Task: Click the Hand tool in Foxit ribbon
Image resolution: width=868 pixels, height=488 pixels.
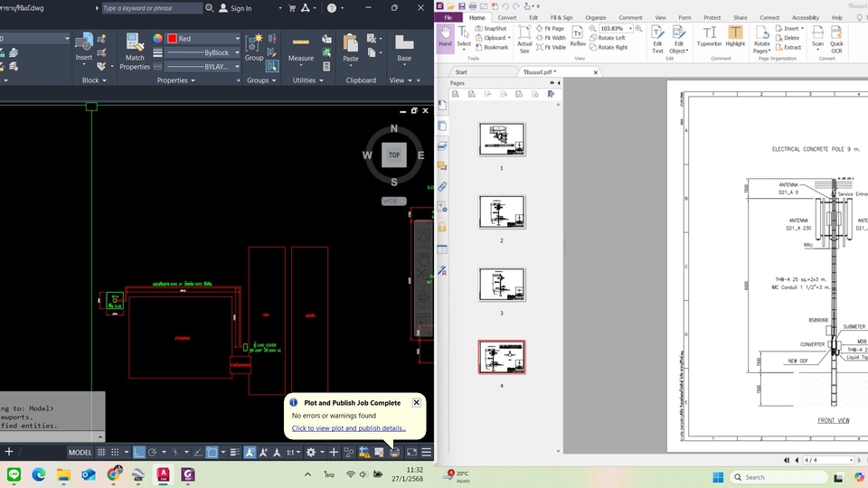Action: [445, 36]
